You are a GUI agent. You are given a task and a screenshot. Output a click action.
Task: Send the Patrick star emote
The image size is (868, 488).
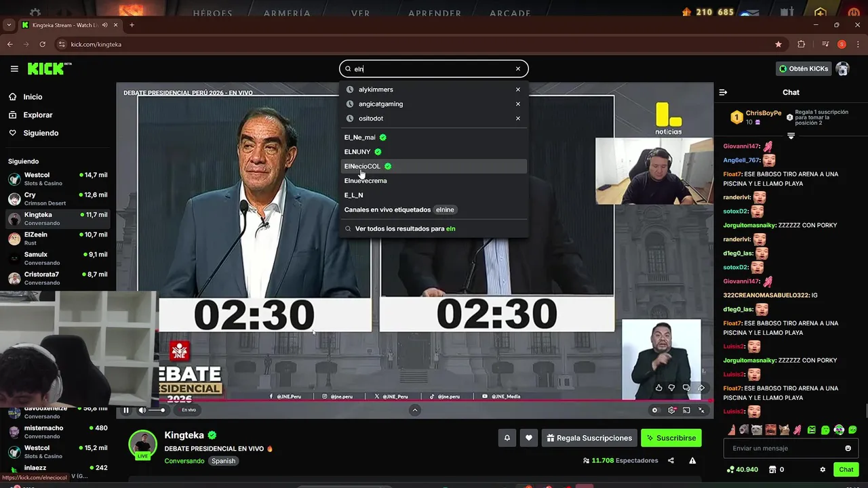[732, 430]
